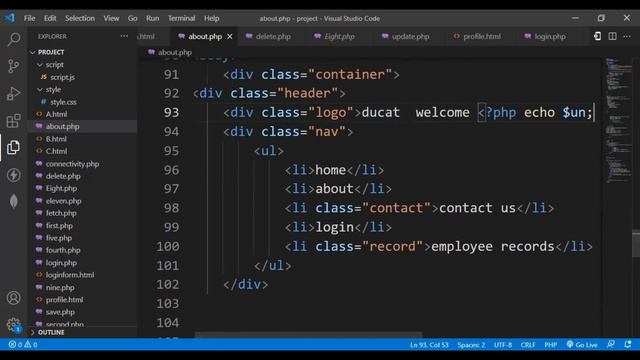Screen dimensions: 640x360
Task: Click the code minimap overview
Action: point(618,120)
